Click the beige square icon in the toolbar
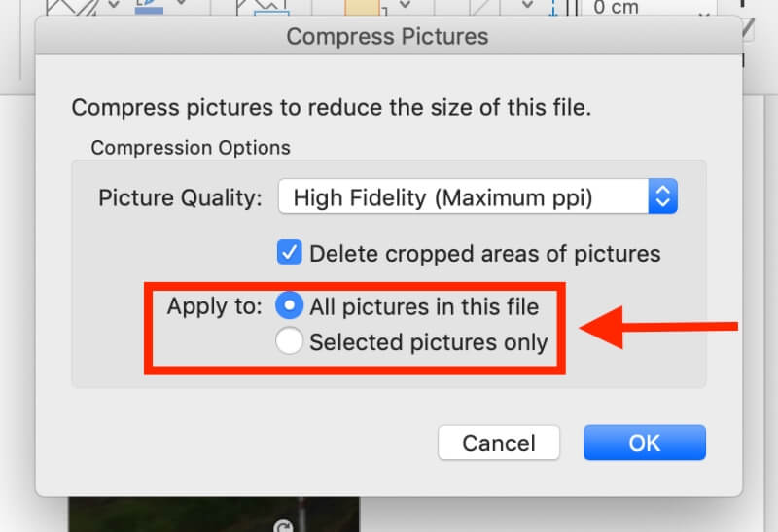 [363, 7]
